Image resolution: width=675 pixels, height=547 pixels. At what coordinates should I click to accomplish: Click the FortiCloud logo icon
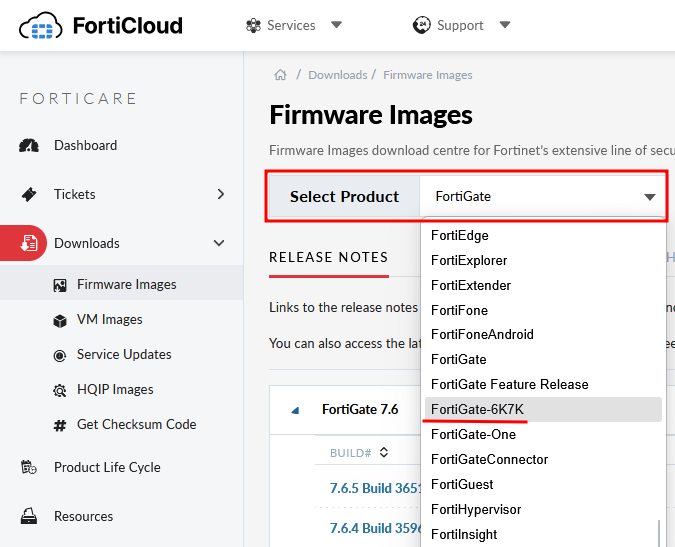tap(41, 26)
